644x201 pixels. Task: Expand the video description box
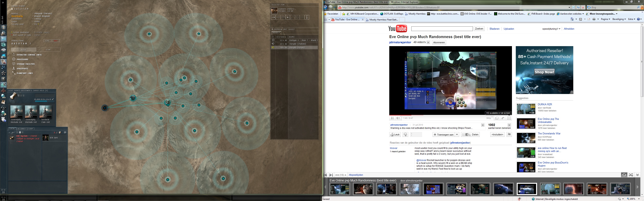click(x=483, y=125)
